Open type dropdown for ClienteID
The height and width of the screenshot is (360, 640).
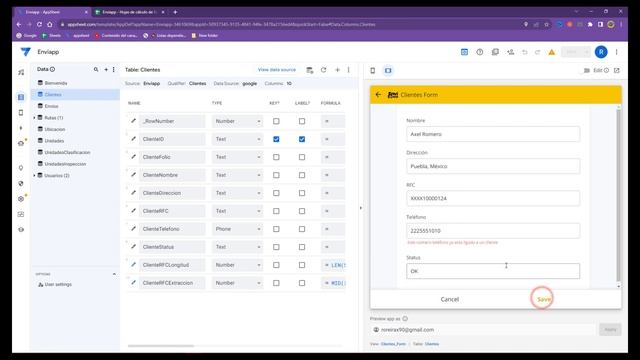click(237, 139)
